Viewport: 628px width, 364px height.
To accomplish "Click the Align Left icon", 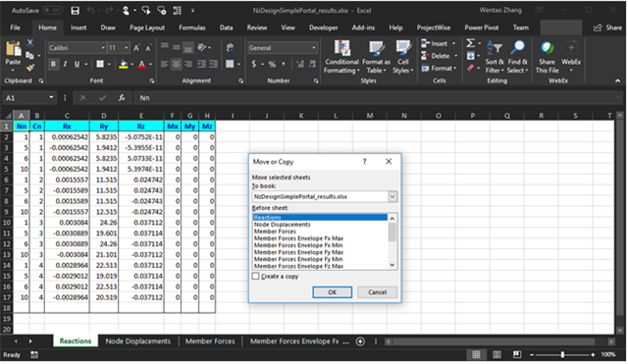I will click(164, 64).
